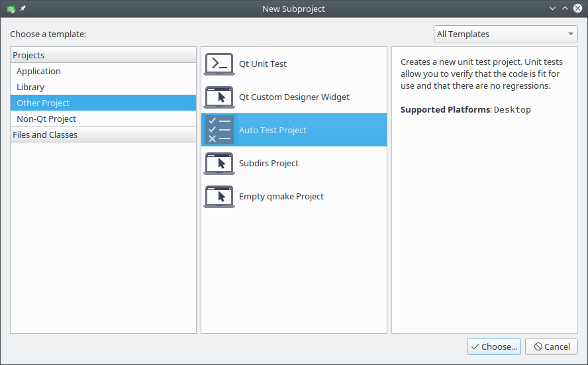Screen dimensions: 588x365
Task: Click the Subdirs Project icon
Action: click(219, 163)
